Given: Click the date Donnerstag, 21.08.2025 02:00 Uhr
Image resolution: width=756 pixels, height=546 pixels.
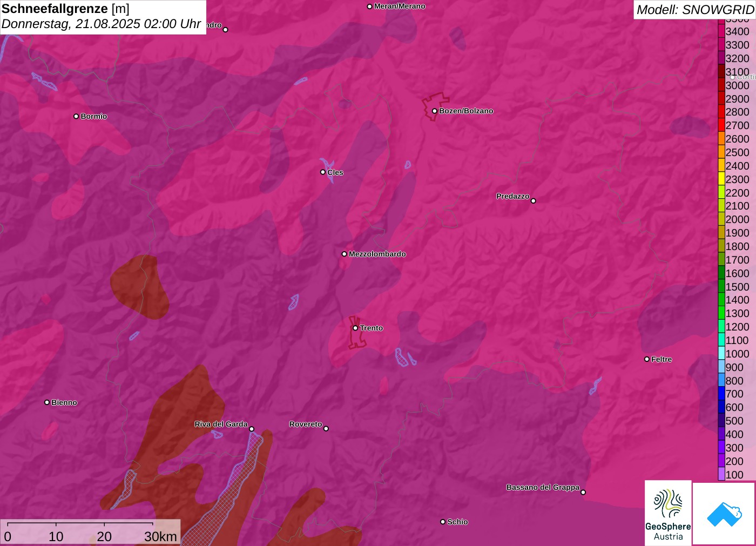Looking at the screenshot, I should [102, 24].
